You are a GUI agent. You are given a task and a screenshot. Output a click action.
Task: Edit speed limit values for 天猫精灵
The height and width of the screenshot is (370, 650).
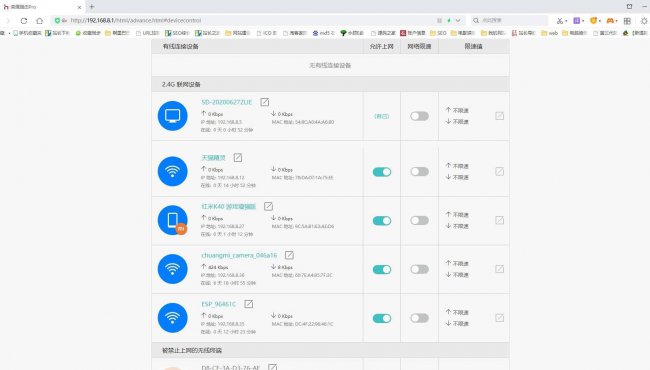[x=499, y=172]
